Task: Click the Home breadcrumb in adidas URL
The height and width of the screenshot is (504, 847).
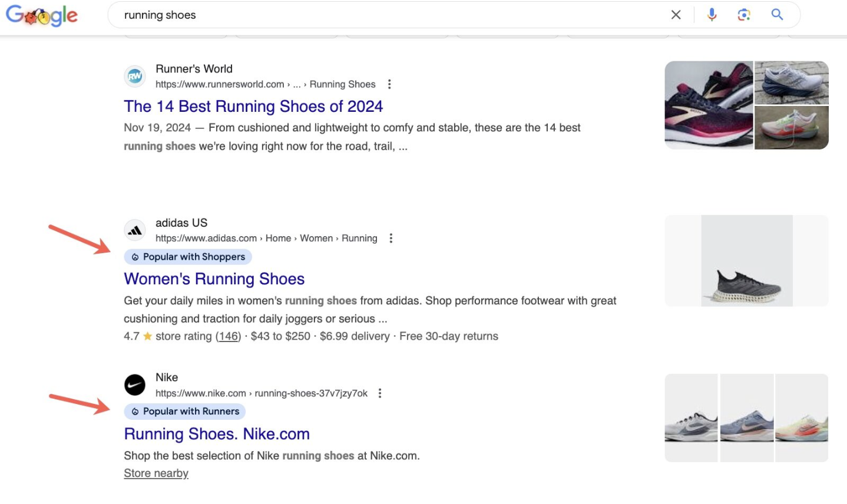Action: (x=278, y=238)
